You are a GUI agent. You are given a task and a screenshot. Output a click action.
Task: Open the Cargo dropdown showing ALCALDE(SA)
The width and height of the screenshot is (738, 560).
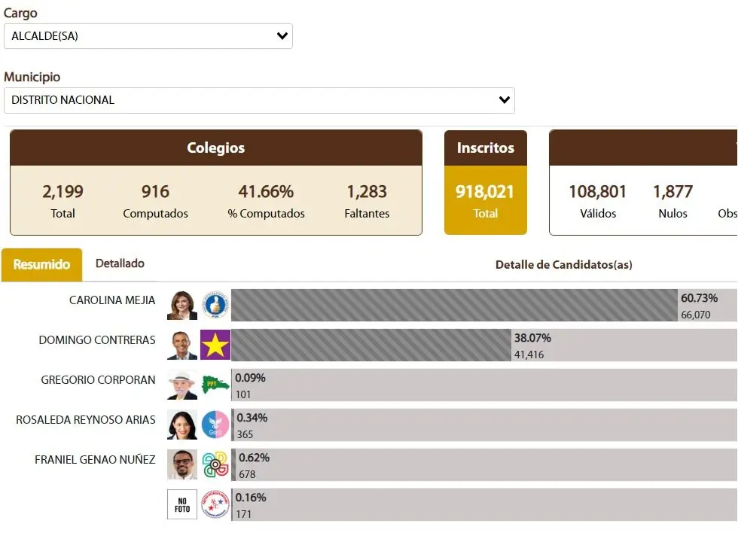tap(148, 35)
